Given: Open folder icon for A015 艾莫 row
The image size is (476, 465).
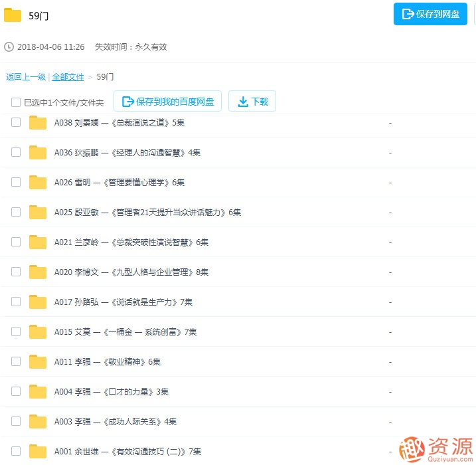Looking at the screenshot, I should pos(38,331).
